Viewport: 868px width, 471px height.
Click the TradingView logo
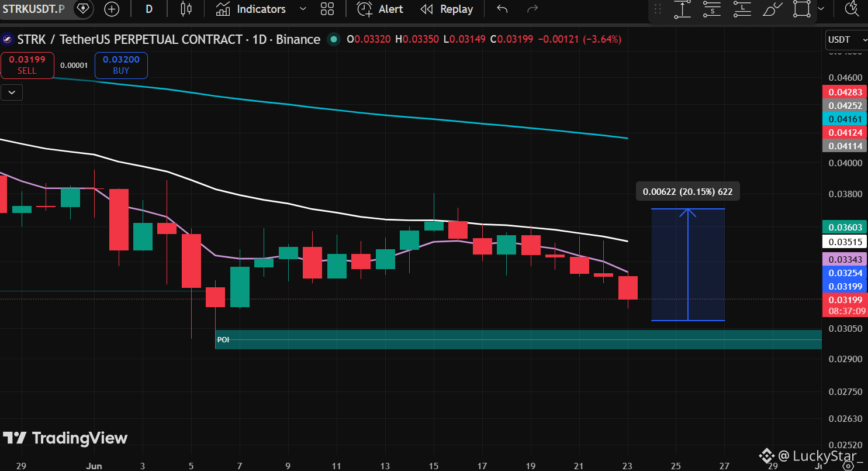(65, 438)
